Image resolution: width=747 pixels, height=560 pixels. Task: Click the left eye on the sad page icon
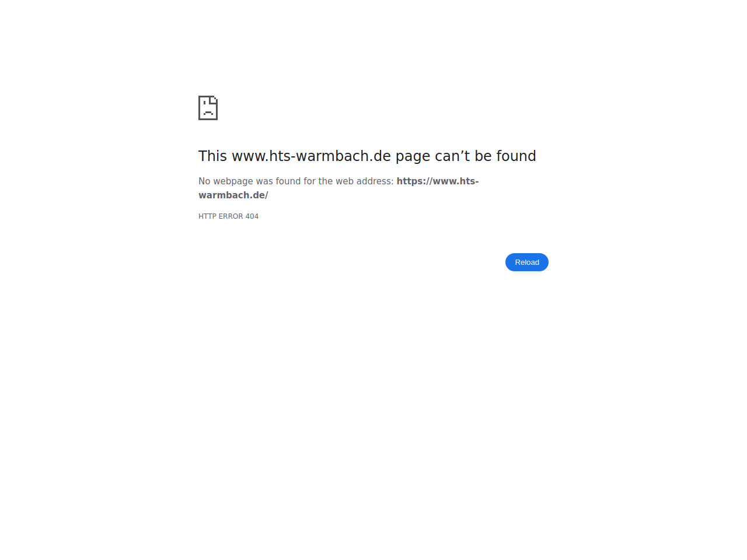pyautogui.click(x=204, y=103)
